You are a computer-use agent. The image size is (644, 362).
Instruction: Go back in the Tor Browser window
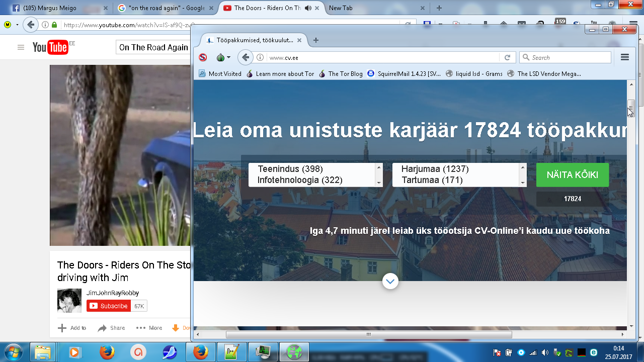(x=245, y=57)
